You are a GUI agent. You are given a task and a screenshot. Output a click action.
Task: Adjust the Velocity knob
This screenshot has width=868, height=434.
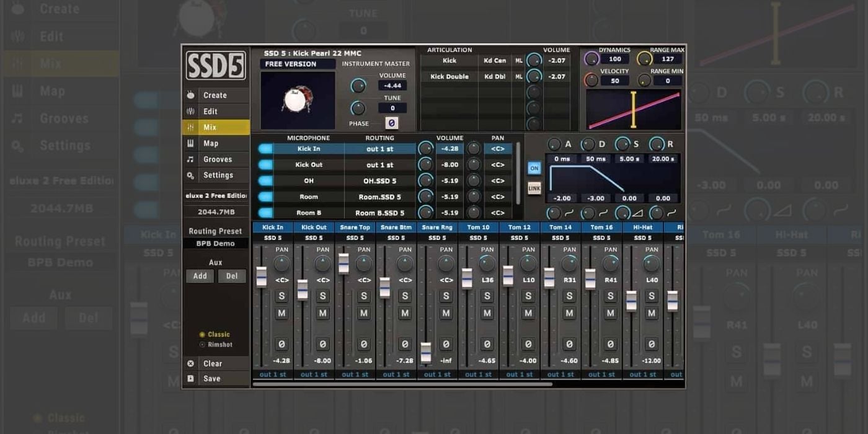pos(592,80)
